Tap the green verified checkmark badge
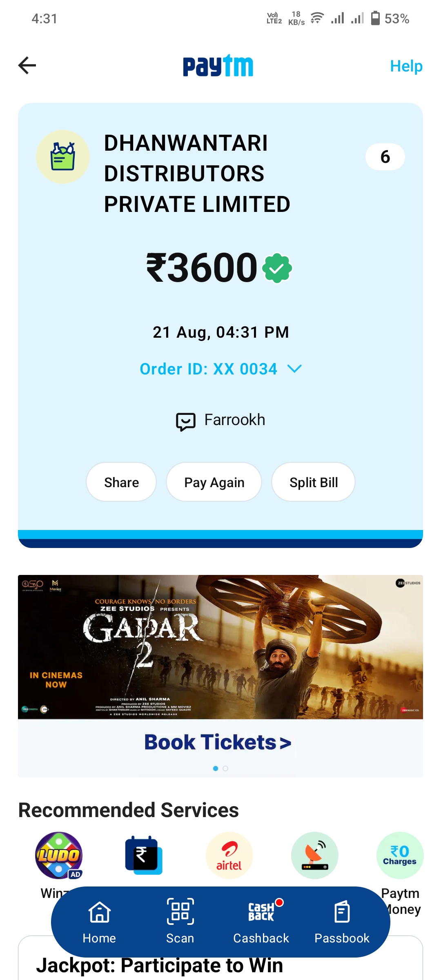 pyautogui.click(x=277, y=268)
